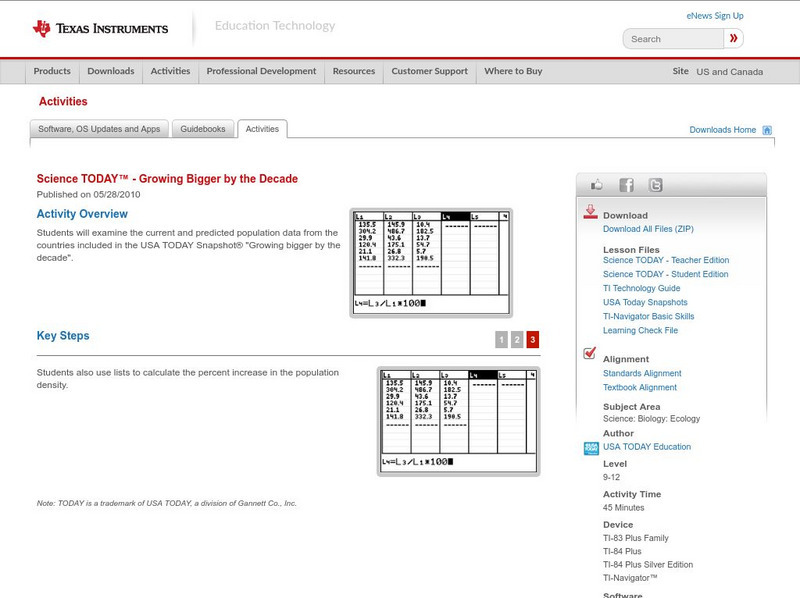
Task: Open the USA Today Snapshots link
Action: click(x=645, y=303)
